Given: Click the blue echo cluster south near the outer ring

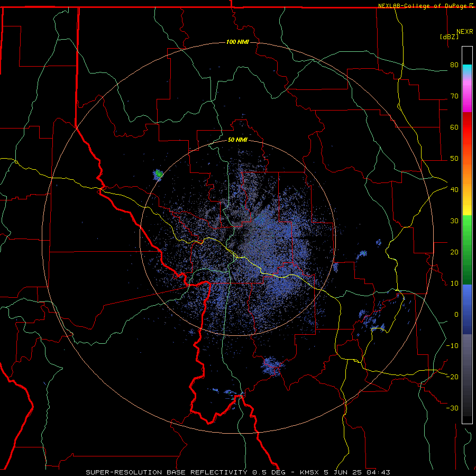Looking at the screenshot, I should [272, 366].
